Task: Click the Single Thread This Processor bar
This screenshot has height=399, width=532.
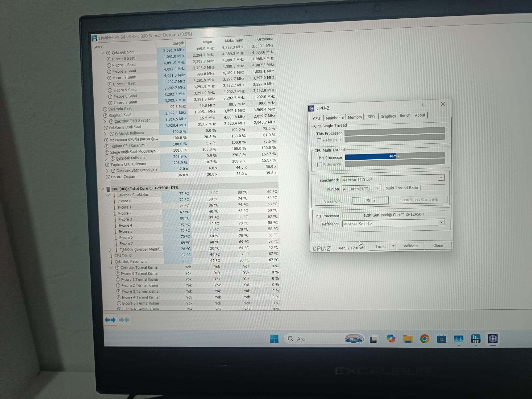Action: 394,131
